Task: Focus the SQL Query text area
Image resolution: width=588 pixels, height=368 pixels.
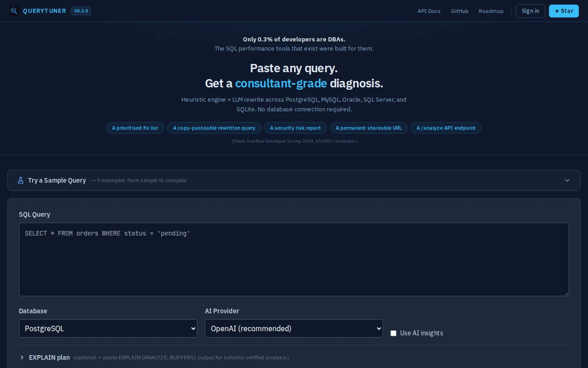Action: coord(294,259)
